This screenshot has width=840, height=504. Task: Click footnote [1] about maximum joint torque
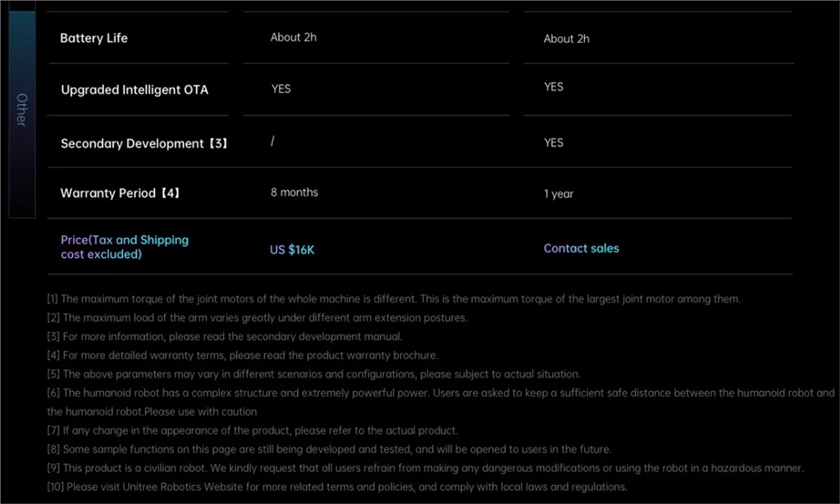coord(394,299)
